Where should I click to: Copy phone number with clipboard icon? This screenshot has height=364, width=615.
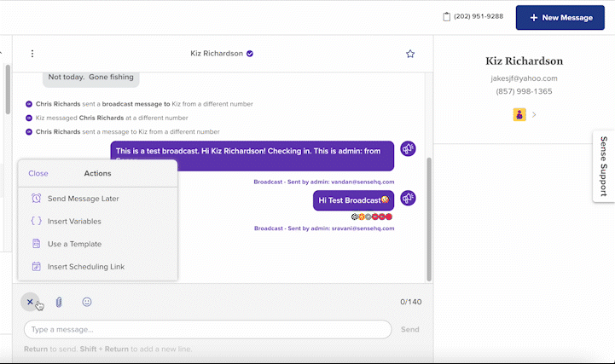click(x=446, y=16)
